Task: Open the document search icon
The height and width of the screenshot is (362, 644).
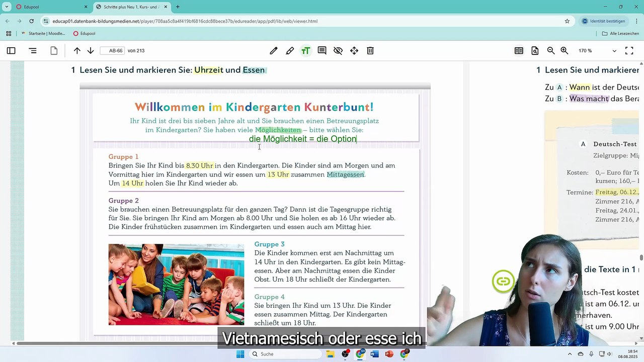Action: tap(535, 51)
